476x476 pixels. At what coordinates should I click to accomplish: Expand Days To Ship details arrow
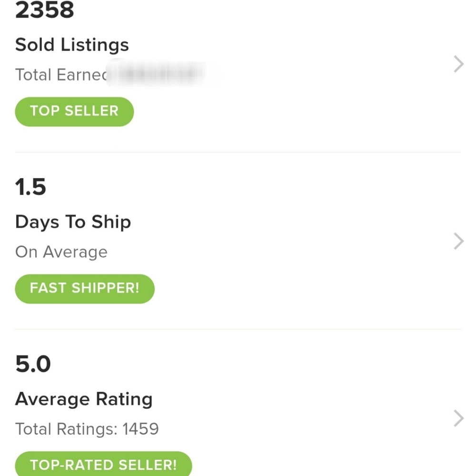(458, 241)
